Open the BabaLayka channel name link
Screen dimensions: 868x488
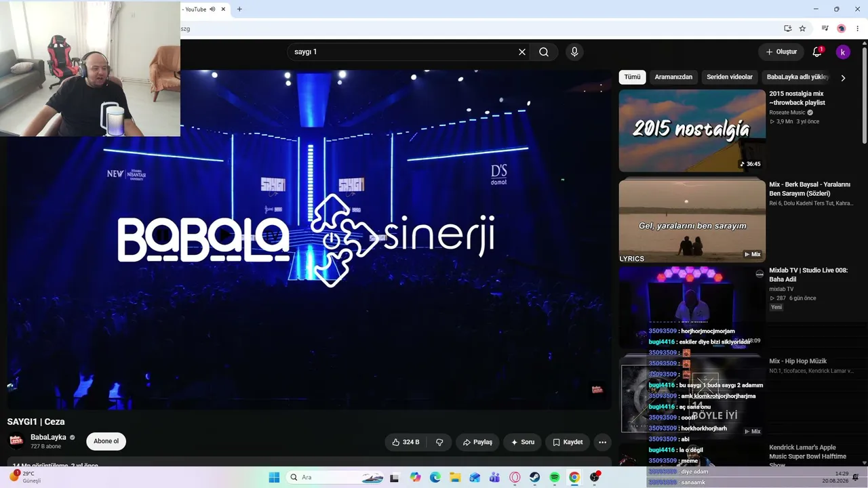pyautogui.click(x=48, y=437)
